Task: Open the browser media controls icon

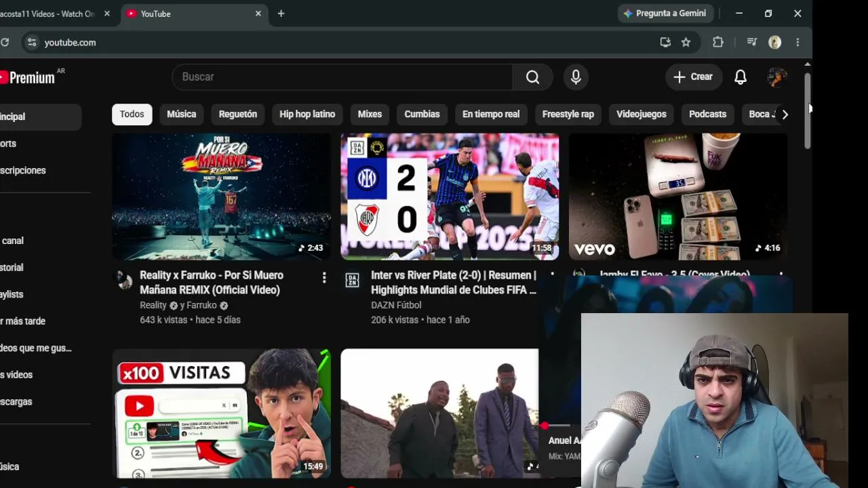Action: (752, 43)
